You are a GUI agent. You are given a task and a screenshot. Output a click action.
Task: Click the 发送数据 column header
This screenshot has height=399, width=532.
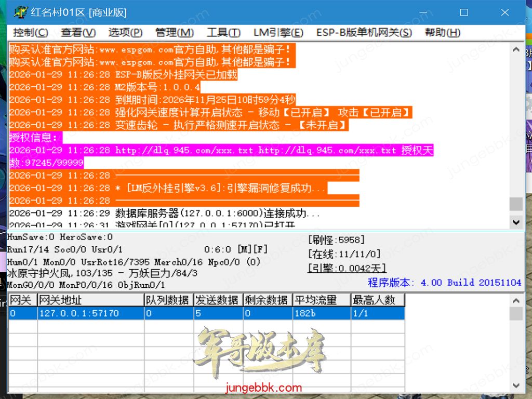(217, 300)
